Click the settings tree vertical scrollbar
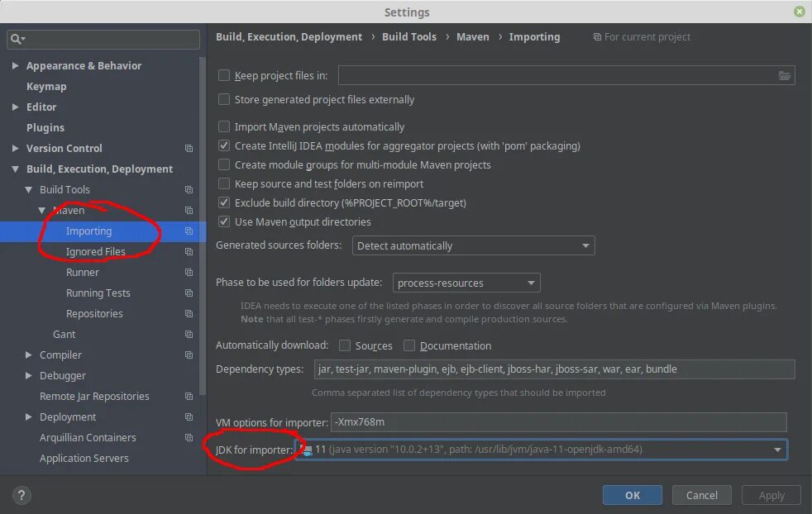This screenshot has height=514, width=812. tap(203, 225)
